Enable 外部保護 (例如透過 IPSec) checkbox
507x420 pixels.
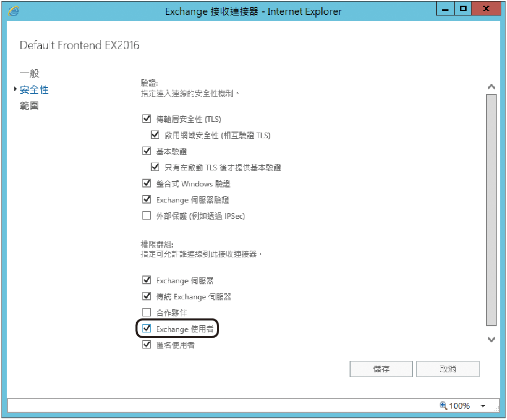click(147, 215)
